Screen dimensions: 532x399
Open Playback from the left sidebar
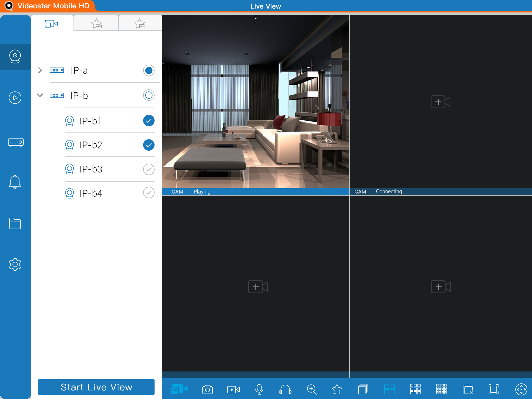(15, 98)
